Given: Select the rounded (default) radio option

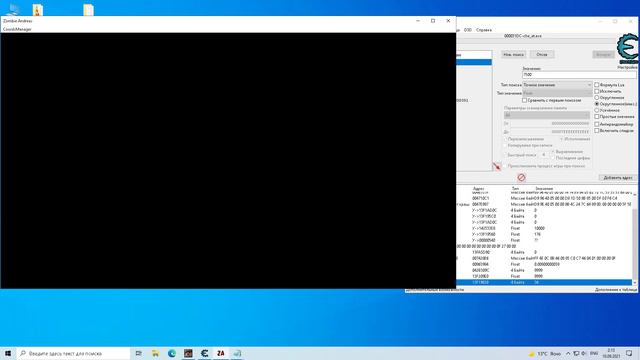Looking at the screenshot, I should click(596, 104).
